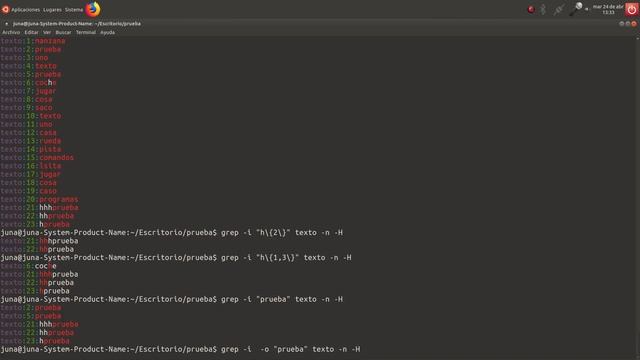Open the Archivo menu in terminal
The width and height of the screenshot is (640, 360).
click(11, 32)
